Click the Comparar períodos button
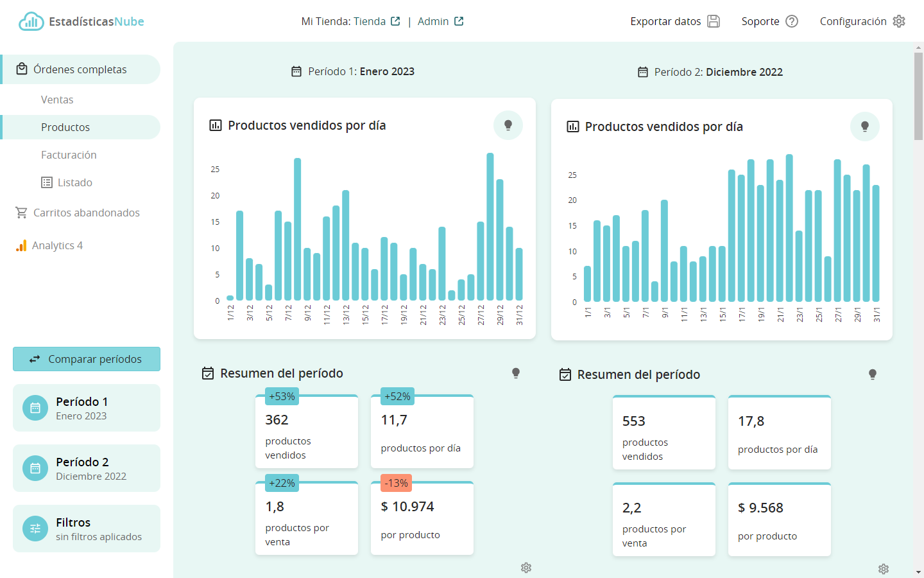This screenshot has width=924, height=578. tap(87, 359)
